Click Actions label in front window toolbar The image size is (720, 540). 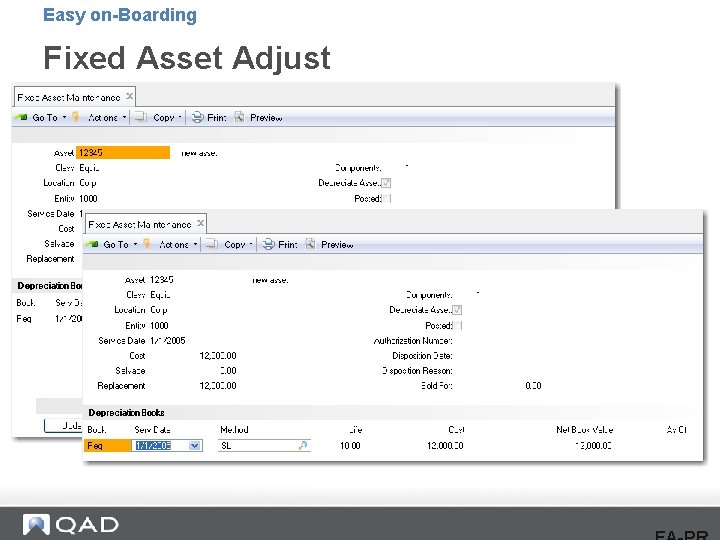[174, 245]
